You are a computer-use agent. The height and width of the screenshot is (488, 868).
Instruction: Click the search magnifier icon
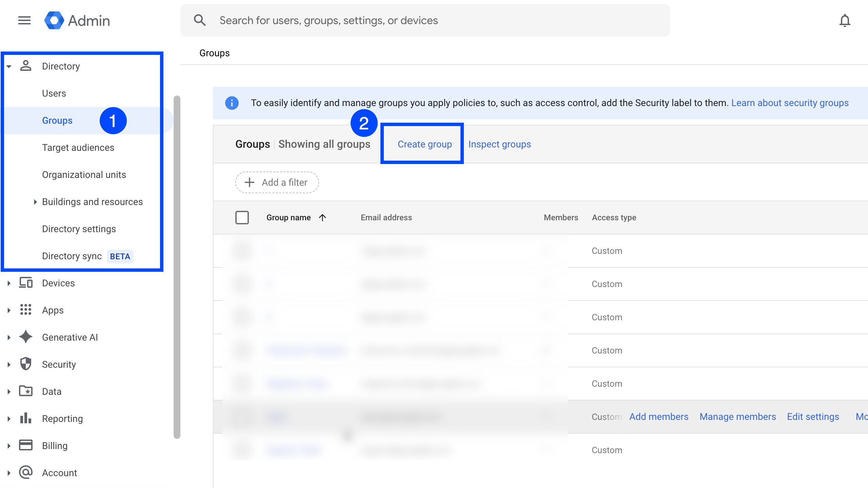(200, 21)
